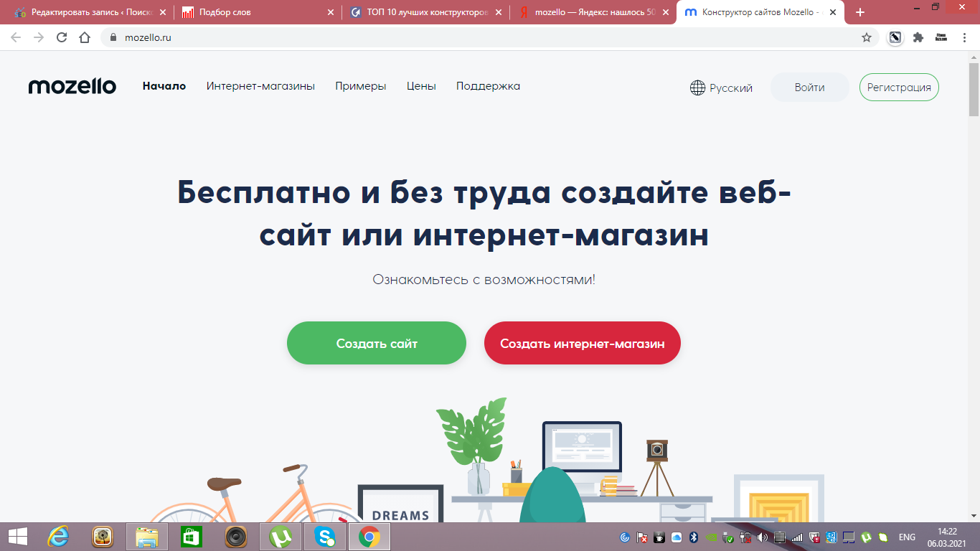Launch Internet Explorer from the taskbar
The image size is (980, 551).
coord(57,537)
